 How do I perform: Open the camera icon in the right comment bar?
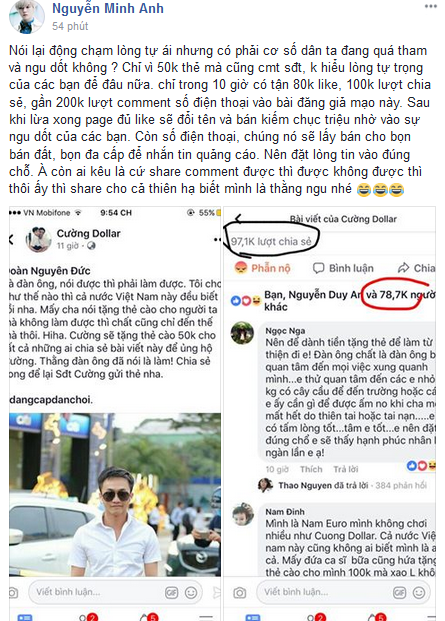point(239,592)
